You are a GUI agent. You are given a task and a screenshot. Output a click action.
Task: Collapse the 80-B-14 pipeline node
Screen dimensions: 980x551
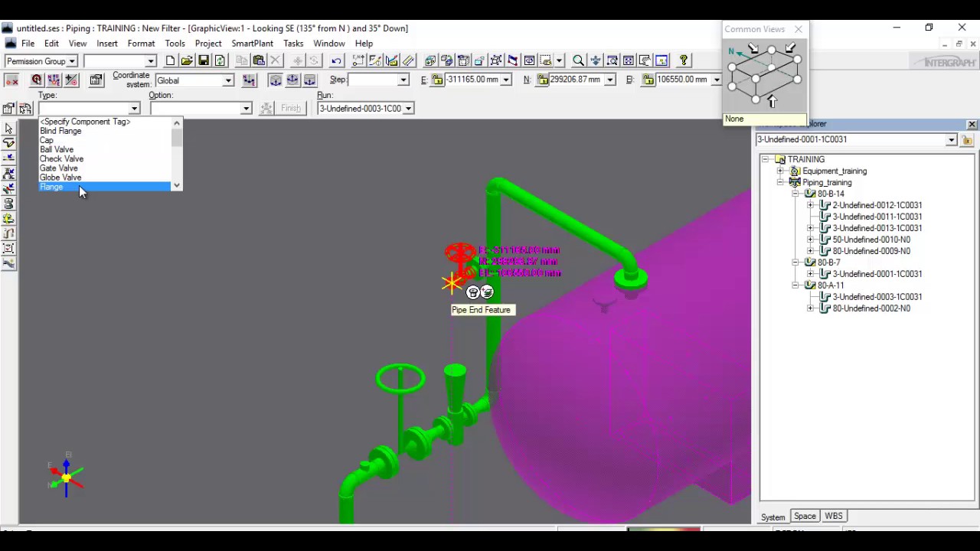[795, 194]
